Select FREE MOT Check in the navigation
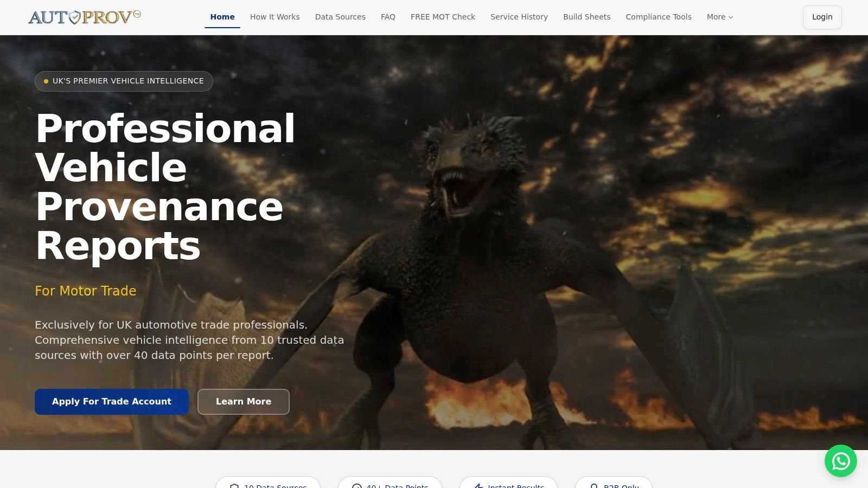Image resolution: width=868 pixels, height=488 pixels. point(443,17)
